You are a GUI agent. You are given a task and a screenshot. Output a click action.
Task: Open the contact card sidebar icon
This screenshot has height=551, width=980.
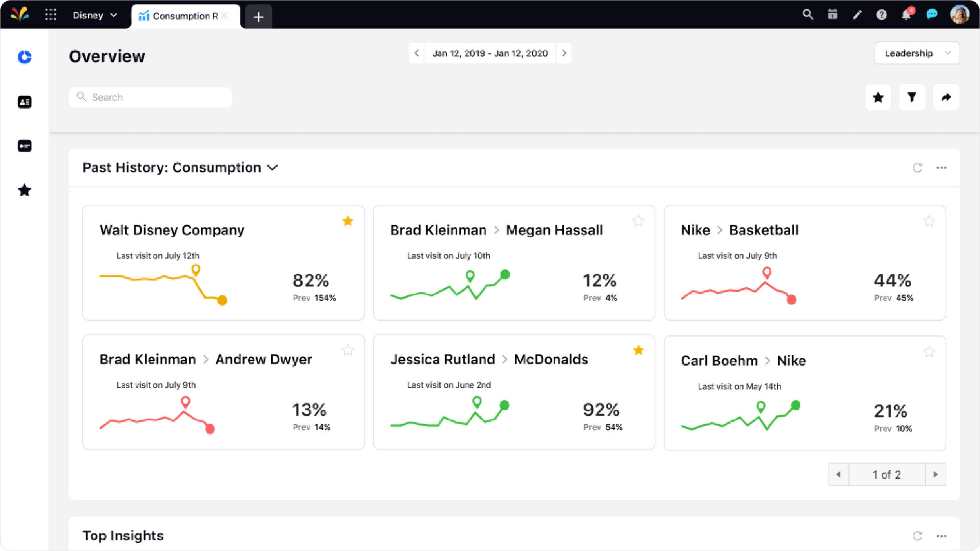pos(24,102)
